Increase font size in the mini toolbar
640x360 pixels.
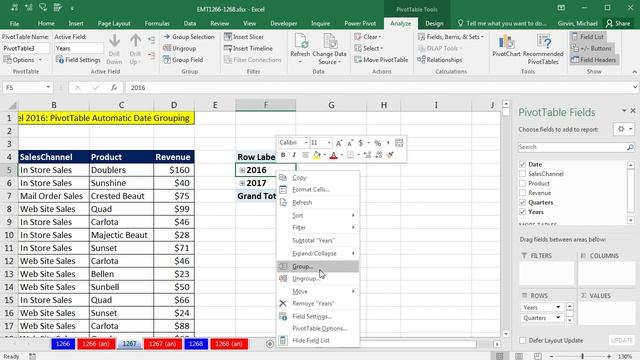339,143
